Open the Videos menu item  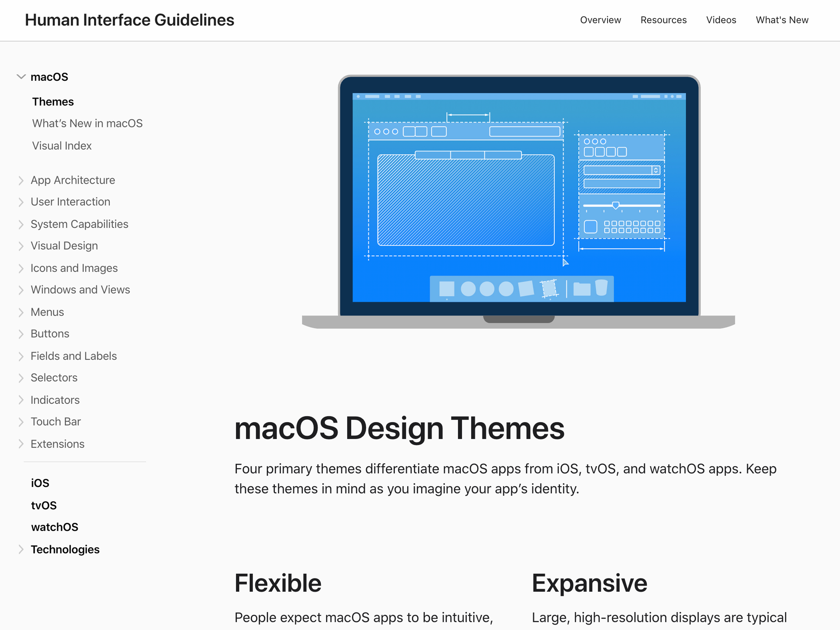pos(721,20)
